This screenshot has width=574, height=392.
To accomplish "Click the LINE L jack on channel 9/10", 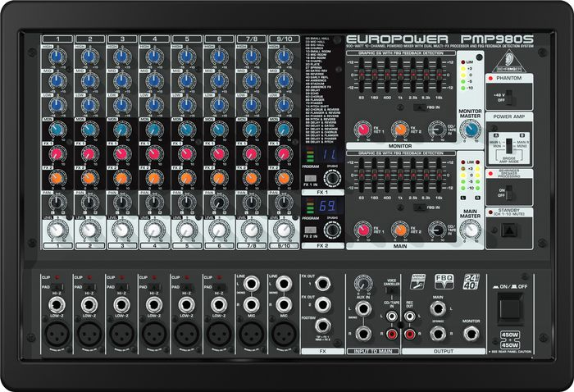I will [x=284, y=284].
